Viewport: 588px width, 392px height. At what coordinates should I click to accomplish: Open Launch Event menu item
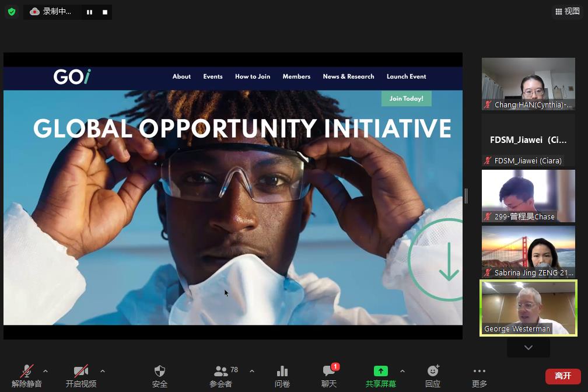(x=406, y=76)
